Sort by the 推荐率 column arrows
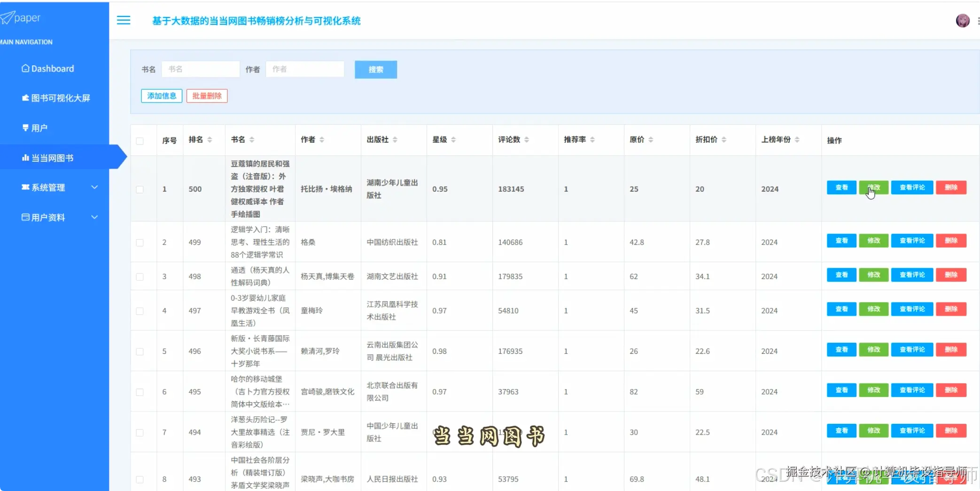This screenshot has width=980, height=491. (592, 140)
